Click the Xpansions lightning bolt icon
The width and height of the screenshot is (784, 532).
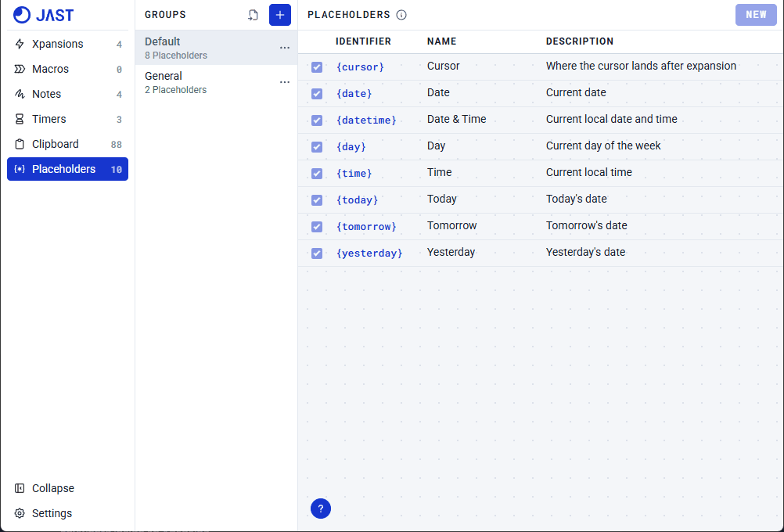click(x=20, y=44)
